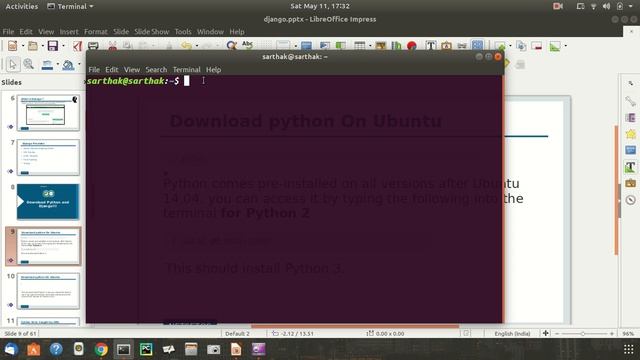Open Animation star icon in right sidebar
The height and width of the screenshot is (360, 640).
[631, 134]
